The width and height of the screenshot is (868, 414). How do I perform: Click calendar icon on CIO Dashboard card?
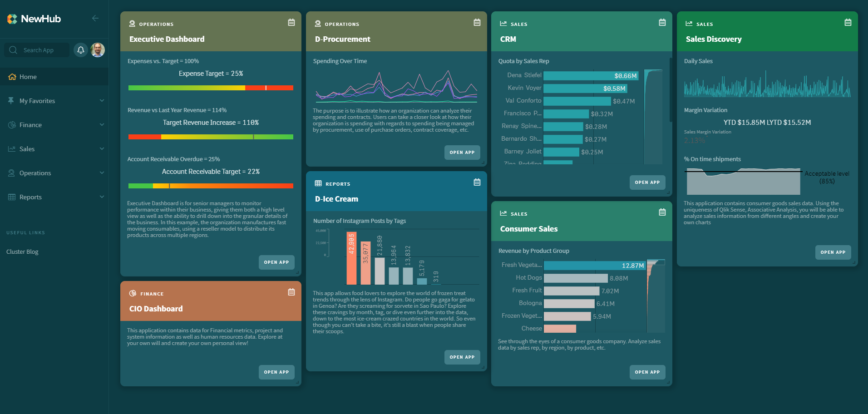pyautogui.click(x=291, y=292)
